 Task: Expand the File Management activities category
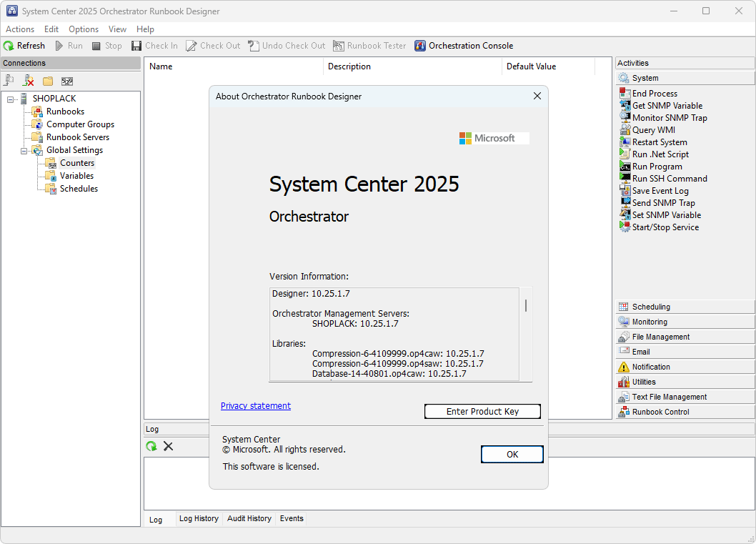(685, 337)
